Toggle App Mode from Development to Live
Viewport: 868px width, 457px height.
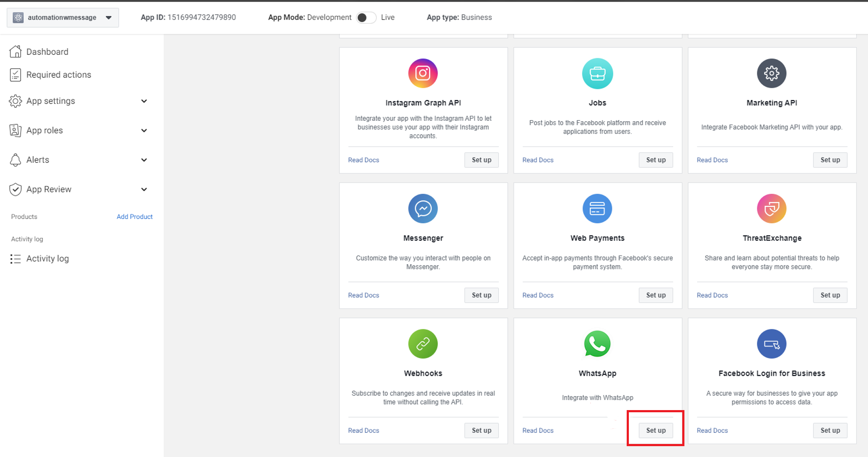tap(366, 17)
